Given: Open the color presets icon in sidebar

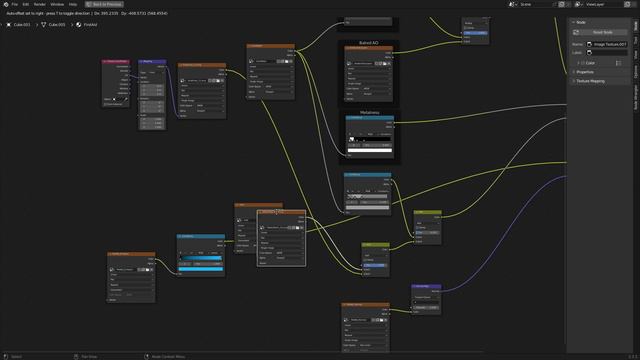Looking at the screenshot, I should [x=618, y=63].
